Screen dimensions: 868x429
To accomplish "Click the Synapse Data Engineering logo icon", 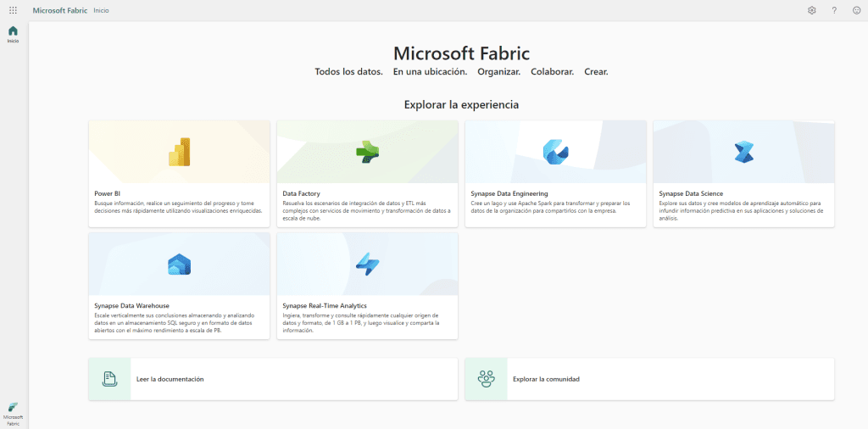I will click(556, 152).
